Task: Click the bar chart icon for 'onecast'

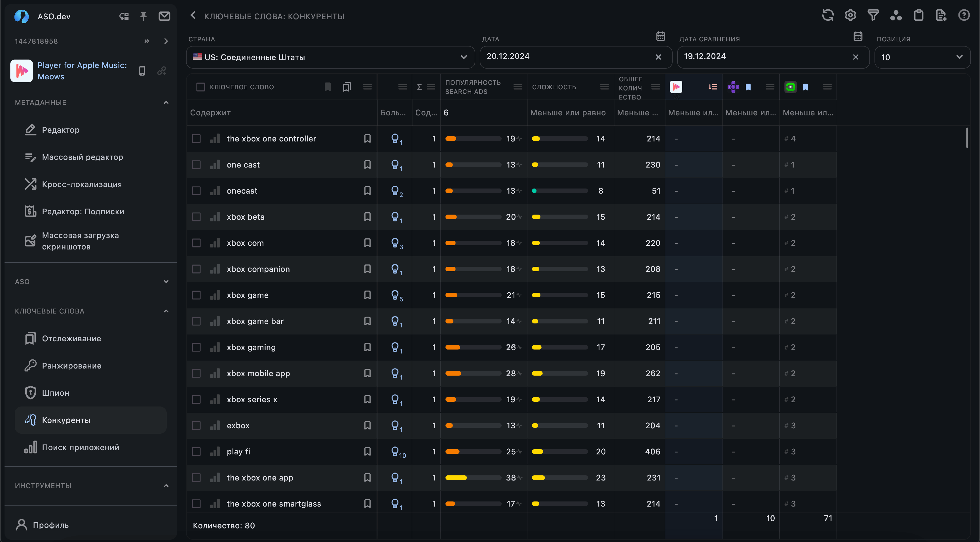Action: [x=215, y=190]
